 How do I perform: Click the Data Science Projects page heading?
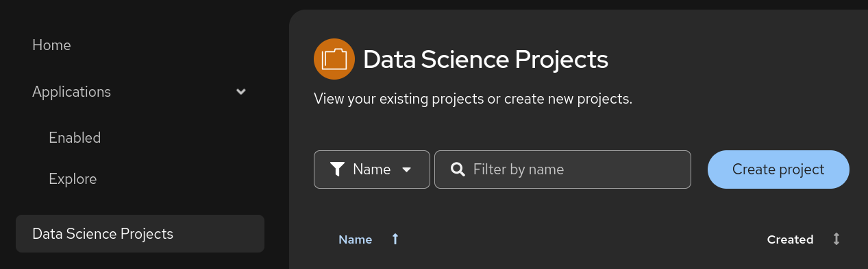[x=486, y=60]
